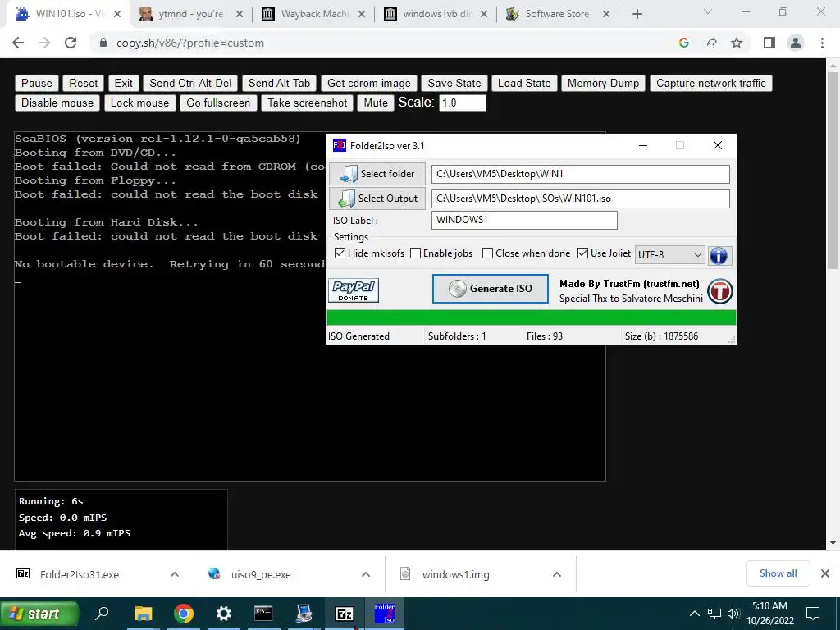Open the Windows start button
The image size is (840, 630).
pyautogui.click(x=39, y=614)
